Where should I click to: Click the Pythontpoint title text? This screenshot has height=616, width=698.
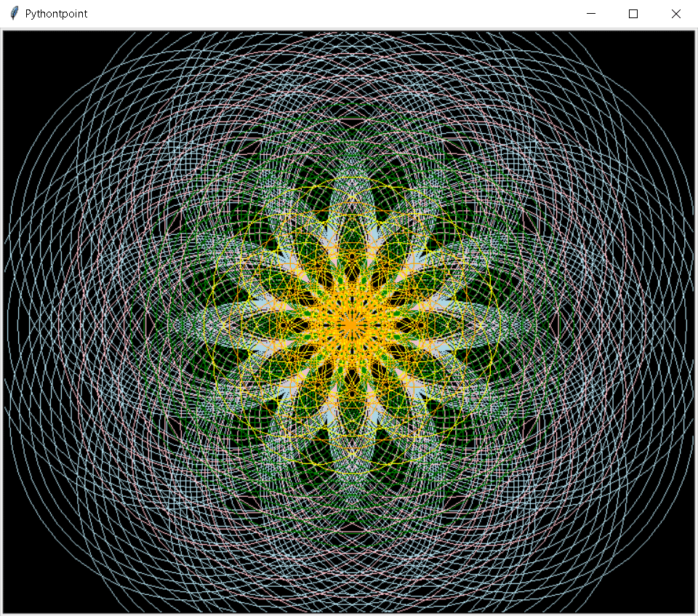click(x=56, y=14)
